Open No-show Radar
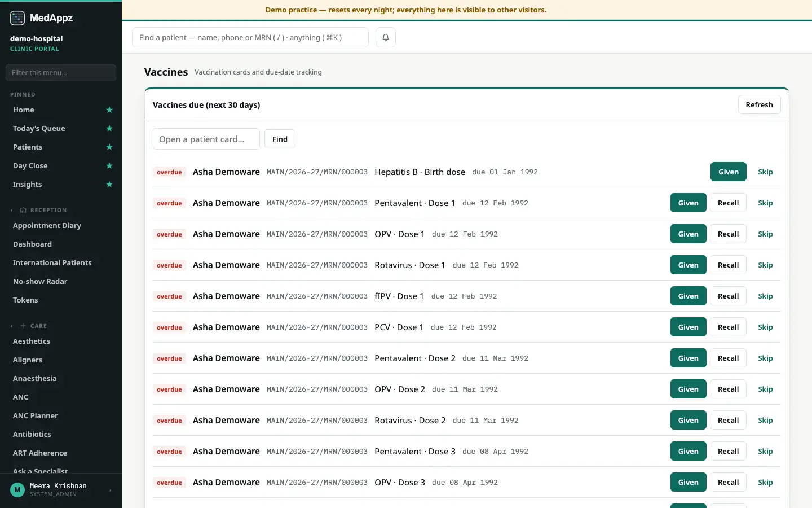812x508 pixels. point(40,282)
